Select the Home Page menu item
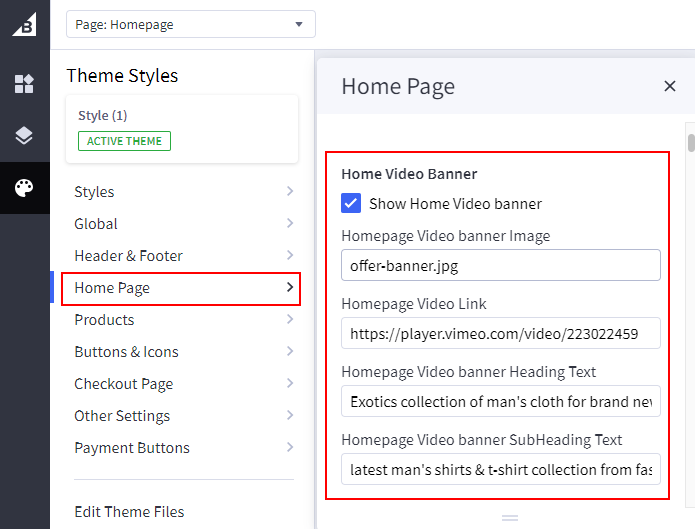The image size is (695, 529). pos(182,288)
